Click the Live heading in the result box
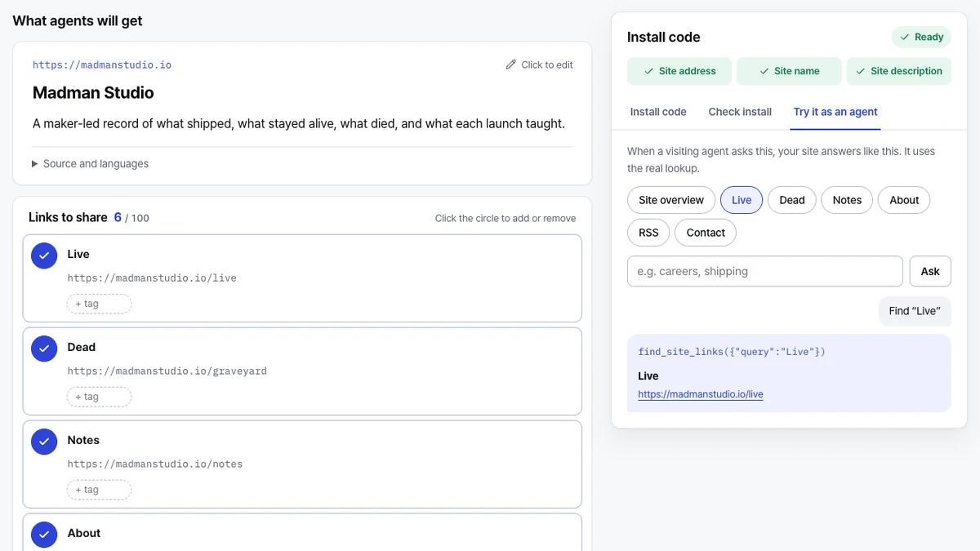 point(648,376)
